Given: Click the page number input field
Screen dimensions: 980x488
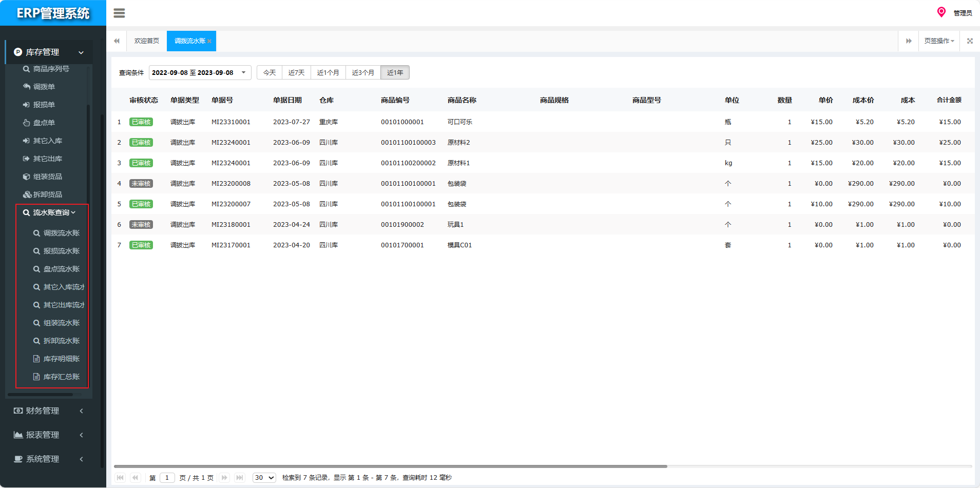Looking at the screenshot, I should [x=167, y=478].
